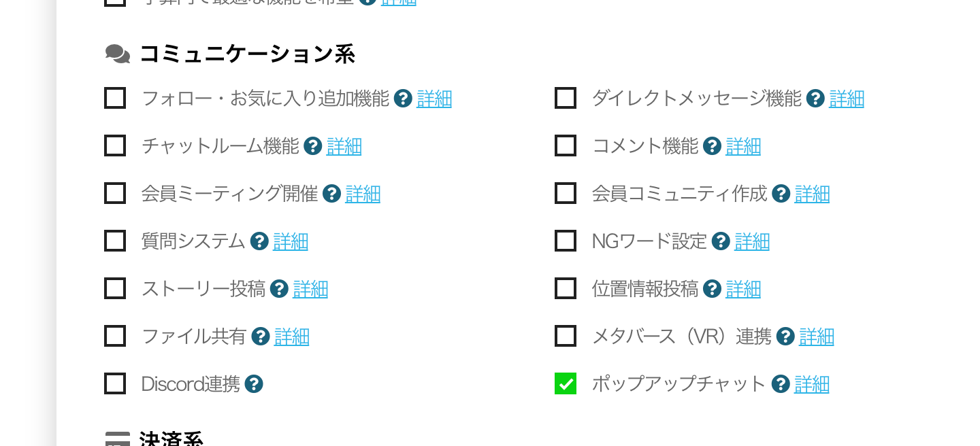Select the 位置情報投稿 checkbox

pos(566,288)
